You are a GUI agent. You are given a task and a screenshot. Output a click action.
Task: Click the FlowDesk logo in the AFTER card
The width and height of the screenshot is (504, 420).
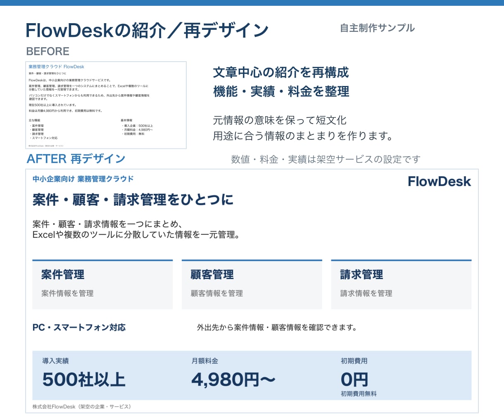pyautogui.click(x=439, y=181)
